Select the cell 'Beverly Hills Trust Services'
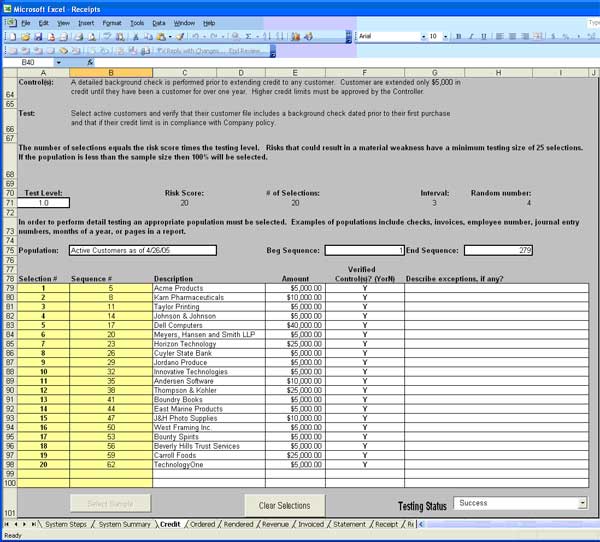600x542 pixels. [x=209, y=446]
